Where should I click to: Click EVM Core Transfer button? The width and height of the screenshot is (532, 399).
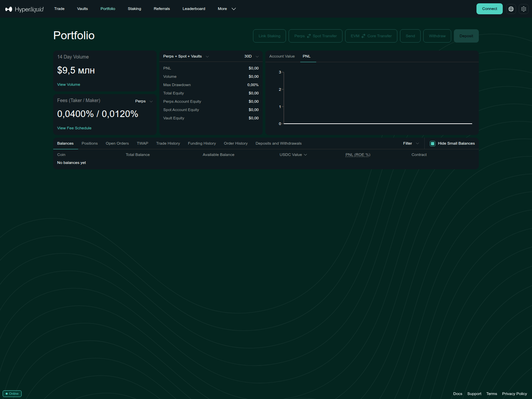click(371, 36)
